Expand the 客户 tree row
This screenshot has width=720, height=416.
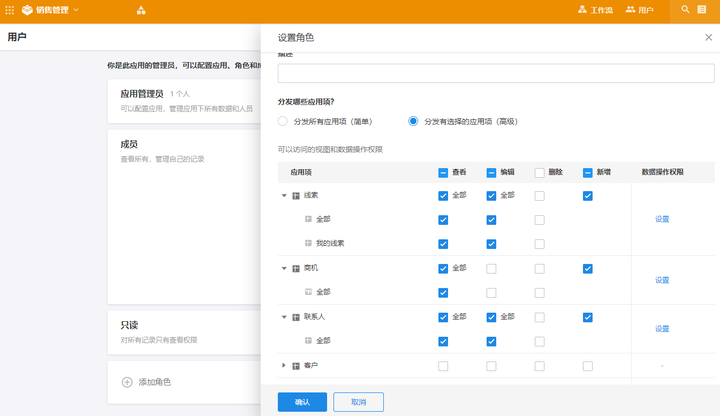284,366
